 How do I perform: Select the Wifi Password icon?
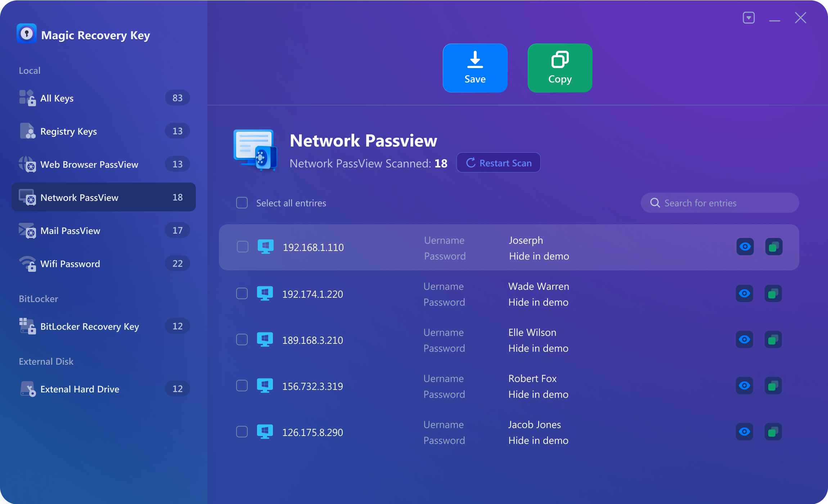tap(28, 264)
